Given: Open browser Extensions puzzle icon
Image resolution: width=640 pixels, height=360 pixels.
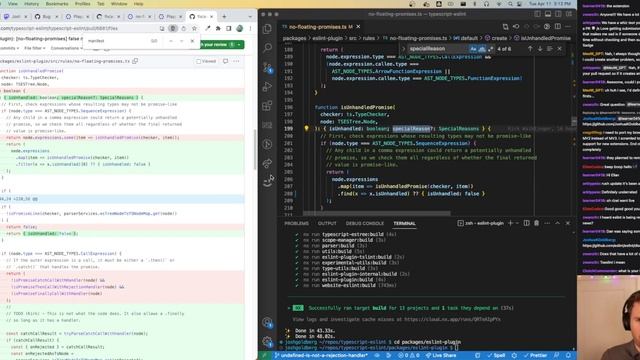Looking at the screenshot, I should pos(218,28).
